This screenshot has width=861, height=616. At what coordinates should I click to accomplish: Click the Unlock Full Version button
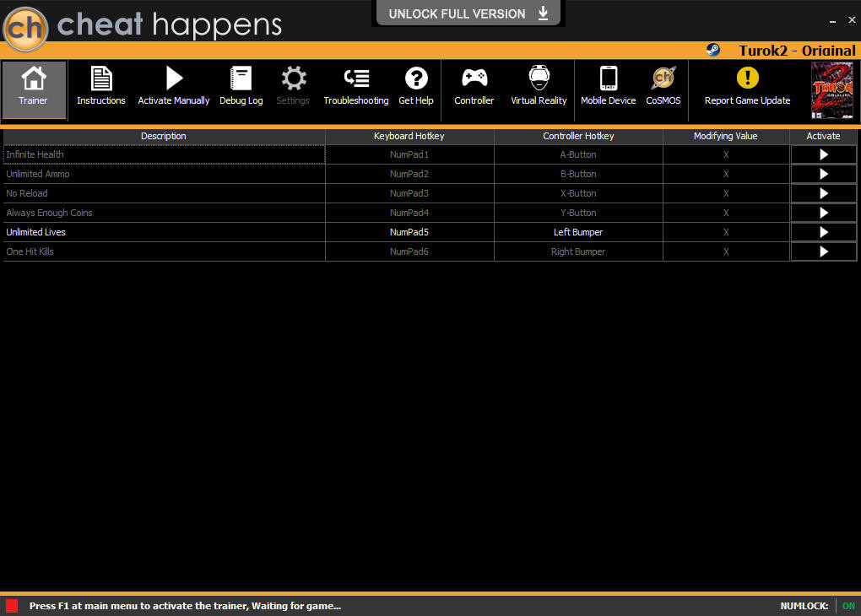[x=468, y=14]
